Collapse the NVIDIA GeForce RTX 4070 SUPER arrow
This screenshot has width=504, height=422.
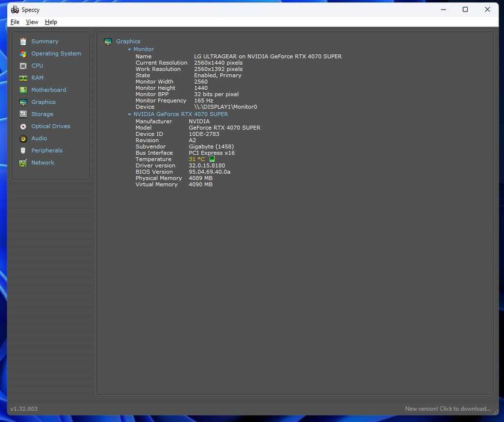pos(129,115)
